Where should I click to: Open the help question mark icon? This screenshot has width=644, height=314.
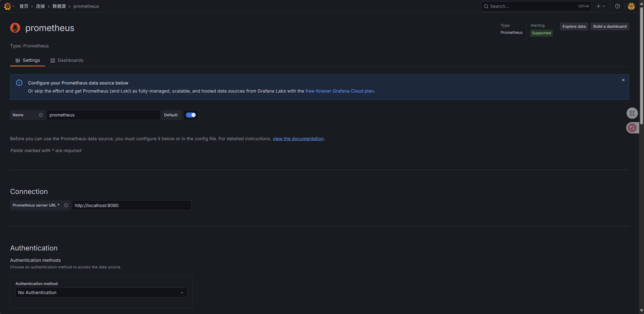pos(617,6)
